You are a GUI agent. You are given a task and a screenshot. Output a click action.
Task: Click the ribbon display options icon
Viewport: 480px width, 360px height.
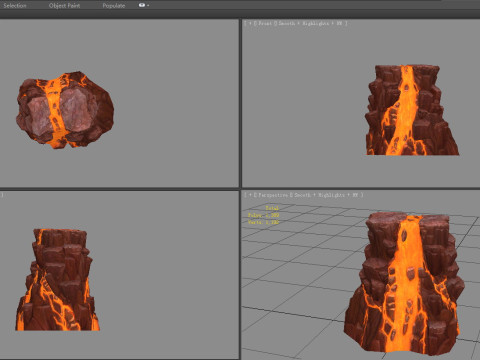coord(142,5)
